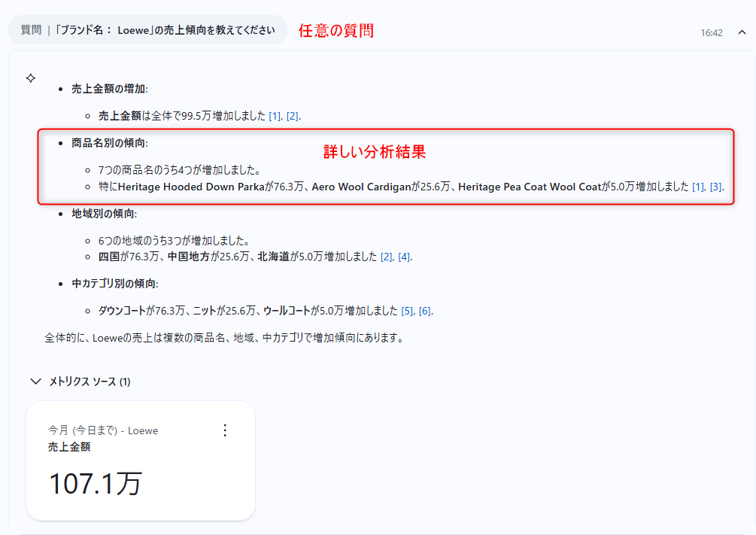This screenshot has height=535, width=756.
Task: Click the 売上金額 label on the metric card
Action: pos(69,447)
